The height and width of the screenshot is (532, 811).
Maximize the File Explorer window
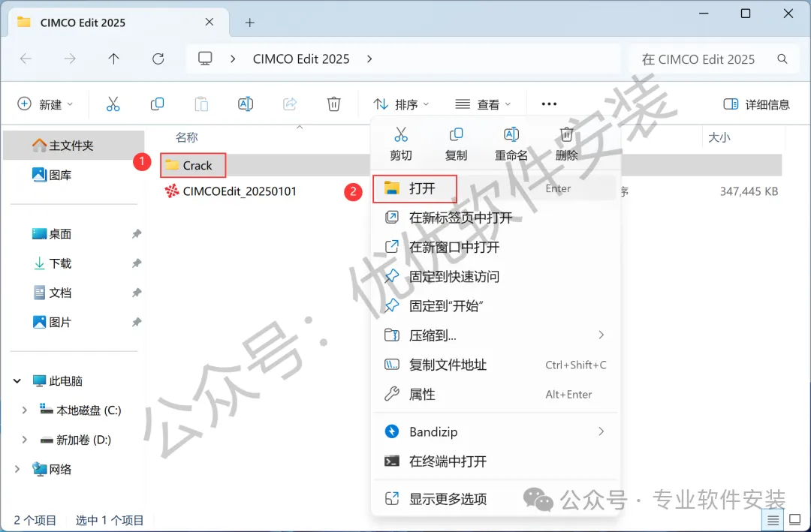(746, 14)
